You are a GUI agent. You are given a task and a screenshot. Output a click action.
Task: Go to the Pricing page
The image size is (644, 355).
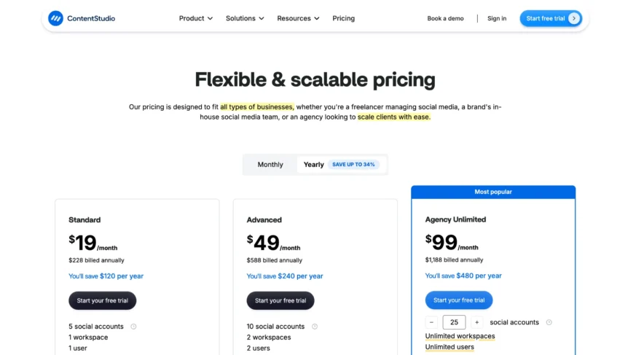tap(344, 18)
